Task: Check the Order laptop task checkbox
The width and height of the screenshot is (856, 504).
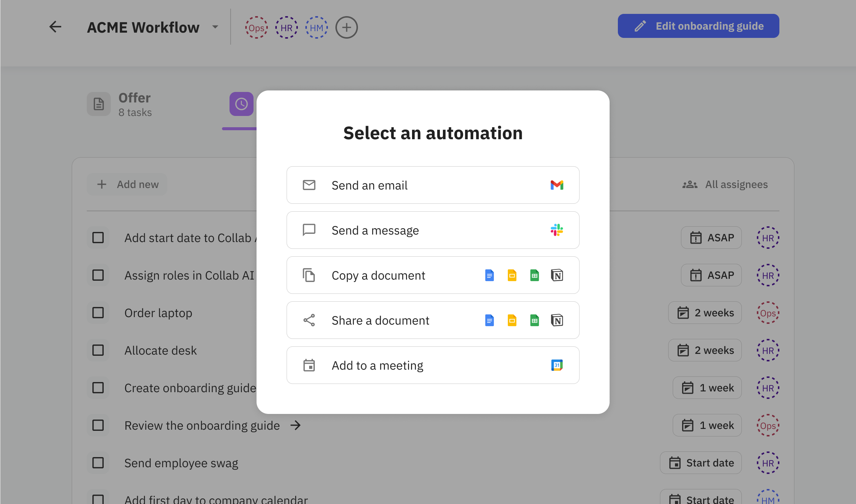Action: click(98, 313)
